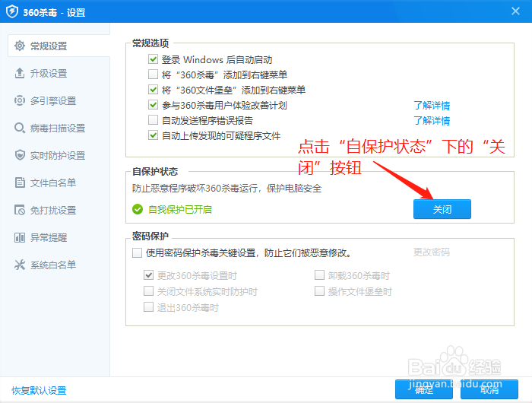Image resolution: width=532 pixels, height=403 pixels.
Task: Click the shield icon beside 实时防护设置
Action: tap(20, 155)
